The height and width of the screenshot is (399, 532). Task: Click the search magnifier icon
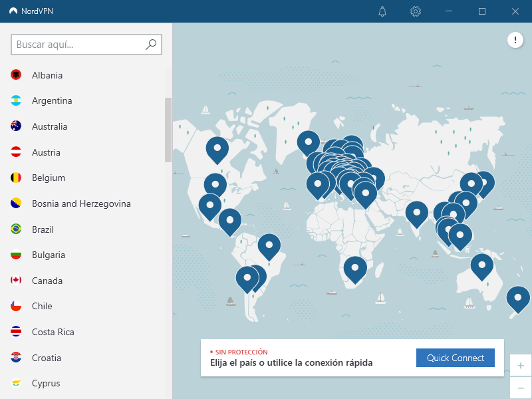pyautogui.click(x=151, y=45)
